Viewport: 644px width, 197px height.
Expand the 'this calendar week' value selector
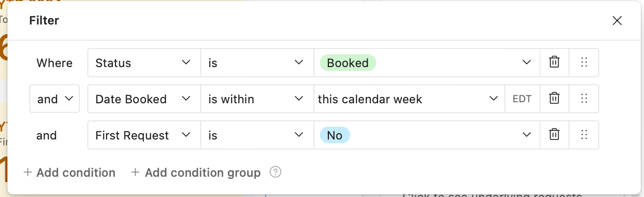(x=409, y=99)
